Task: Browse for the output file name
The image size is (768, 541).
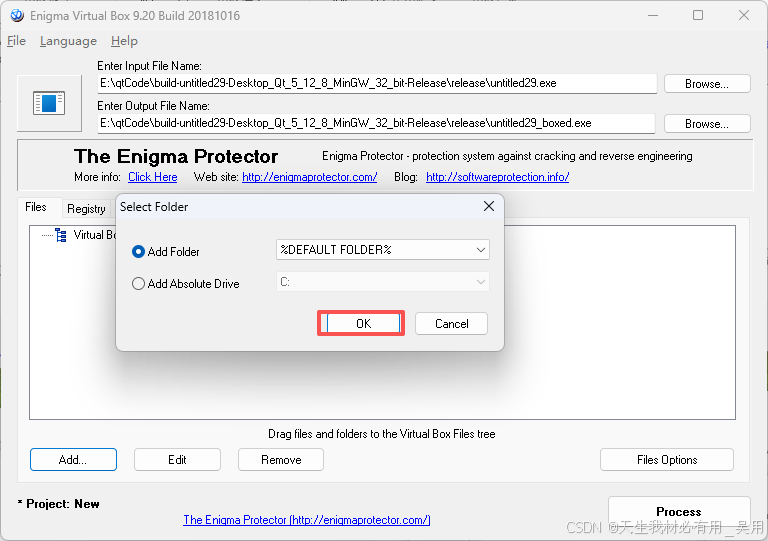Action: coord(707,124)
